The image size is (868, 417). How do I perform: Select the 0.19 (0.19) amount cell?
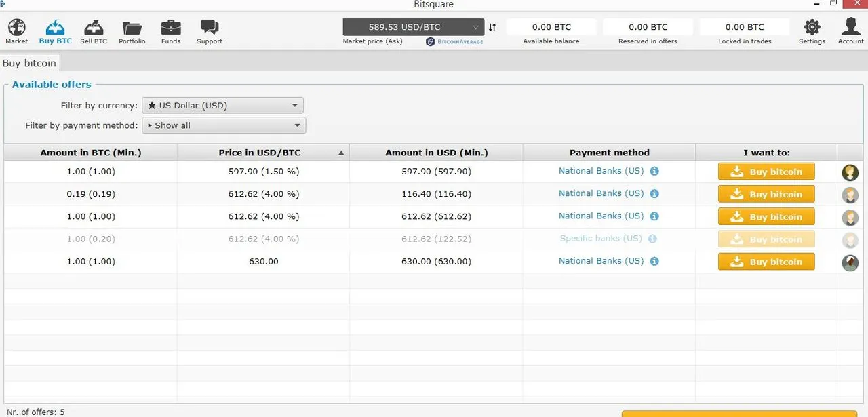91,194
